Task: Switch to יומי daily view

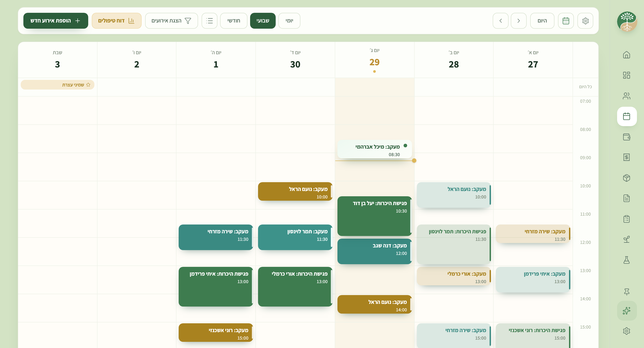Action: [x=289, y=21]
